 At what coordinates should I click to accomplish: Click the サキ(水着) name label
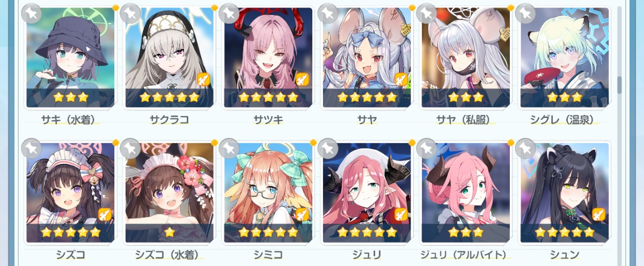pos(70,119)
